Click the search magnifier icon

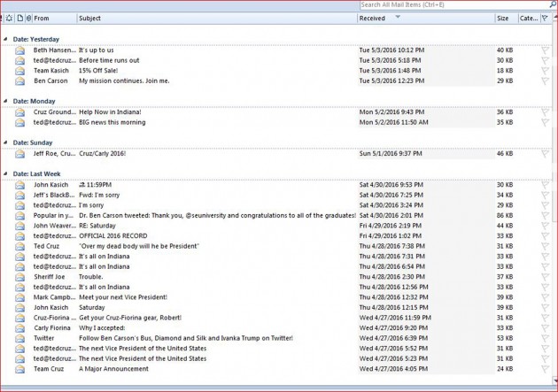[x=551, y=5]
